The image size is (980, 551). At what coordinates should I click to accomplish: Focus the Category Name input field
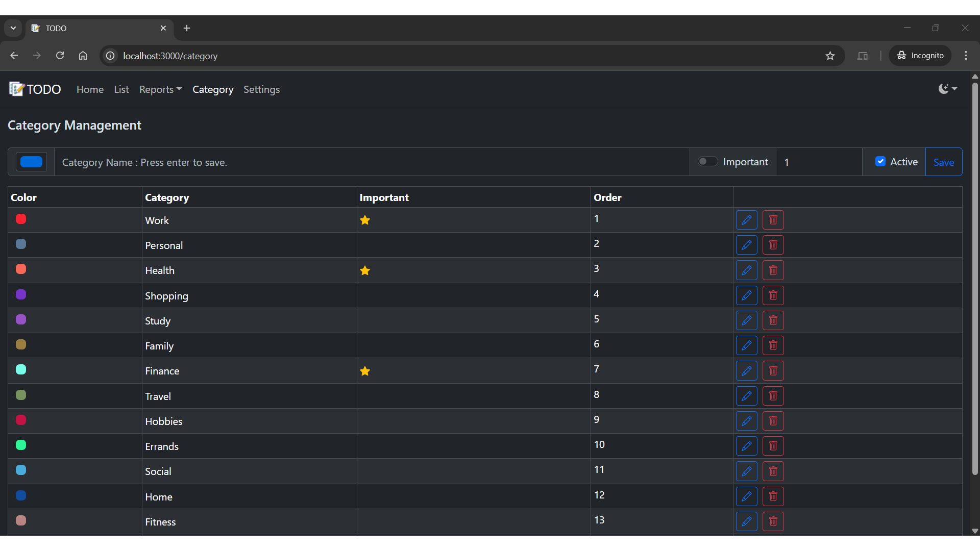pyautogui.click(x=372, y=162)
